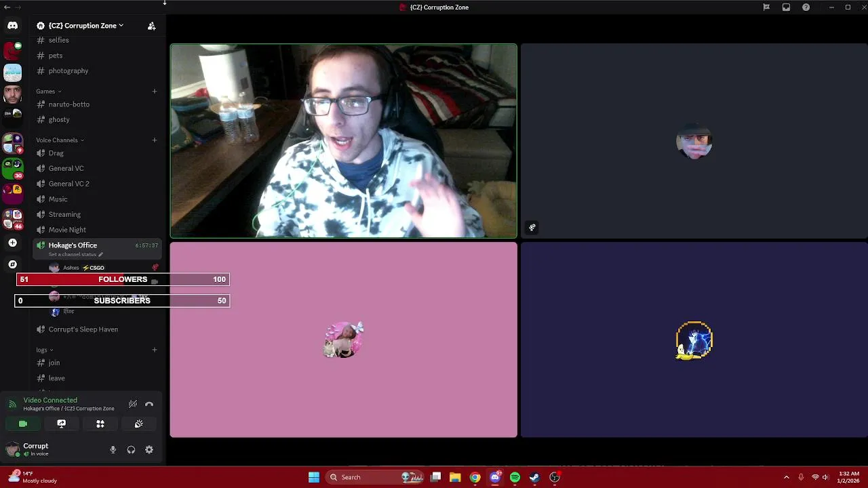
Task: Click the muted participant's avatar in top-right tile
Action: 694,142
